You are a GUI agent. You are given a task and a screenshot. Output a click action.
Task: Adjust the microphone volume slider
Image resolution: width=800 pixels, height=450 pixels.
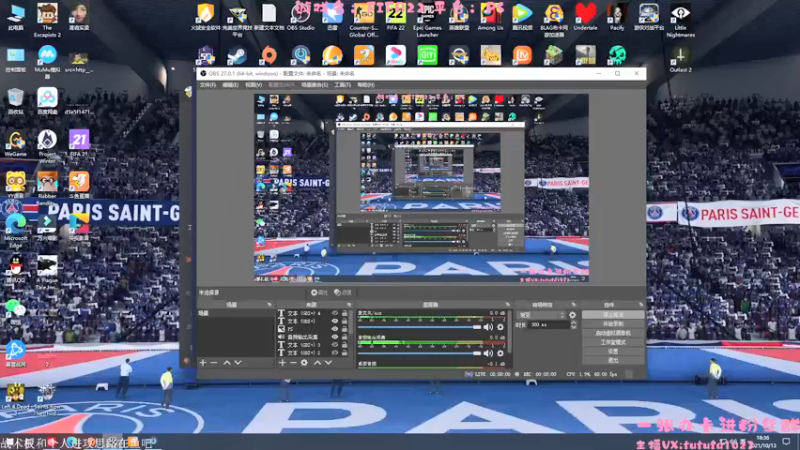point(419,327)
